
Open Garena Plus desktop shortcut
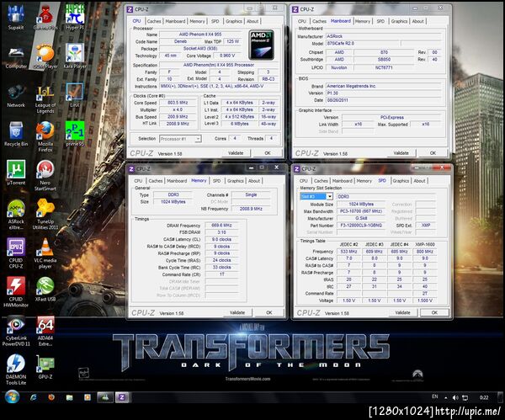click(x=45, y=18)
